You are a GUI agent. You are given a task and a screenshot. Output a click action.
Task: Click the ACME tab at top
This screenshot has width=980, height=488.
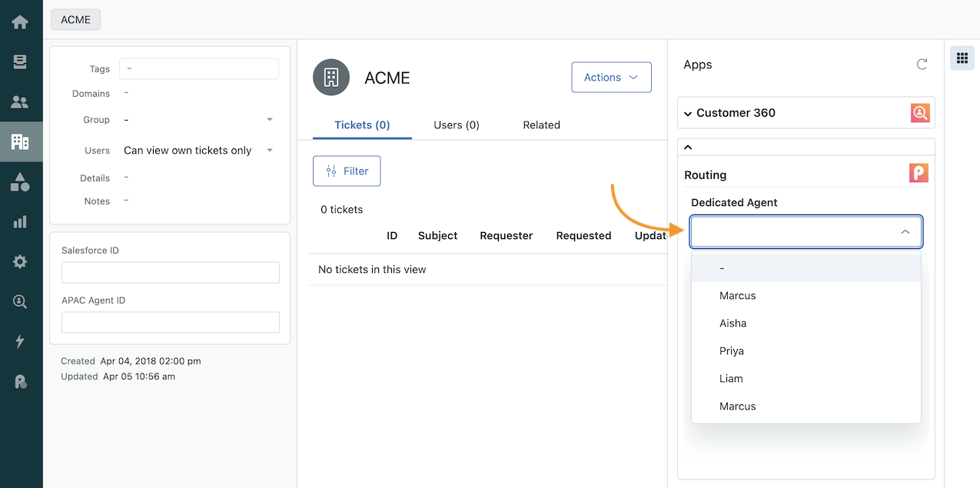click(x=75, y=20)
